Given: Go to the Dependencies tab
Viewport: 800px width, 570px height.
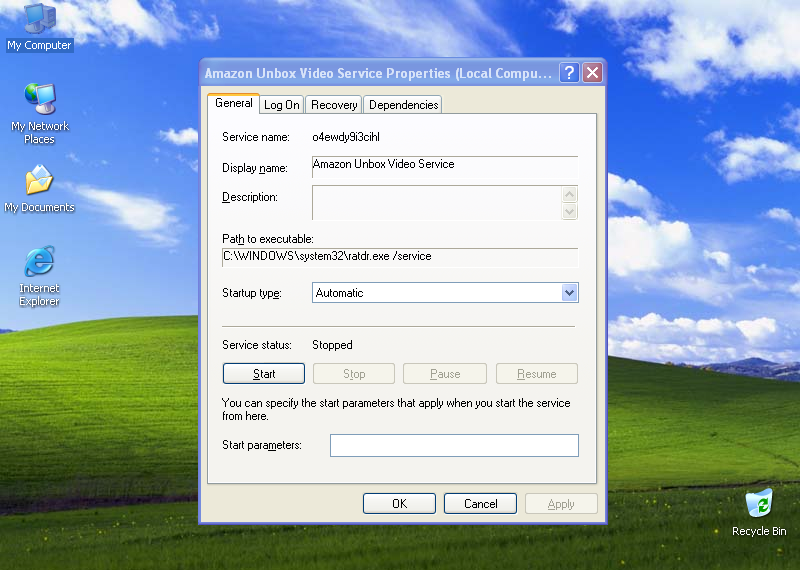Looking at the screenshot, I should (403, 105).
